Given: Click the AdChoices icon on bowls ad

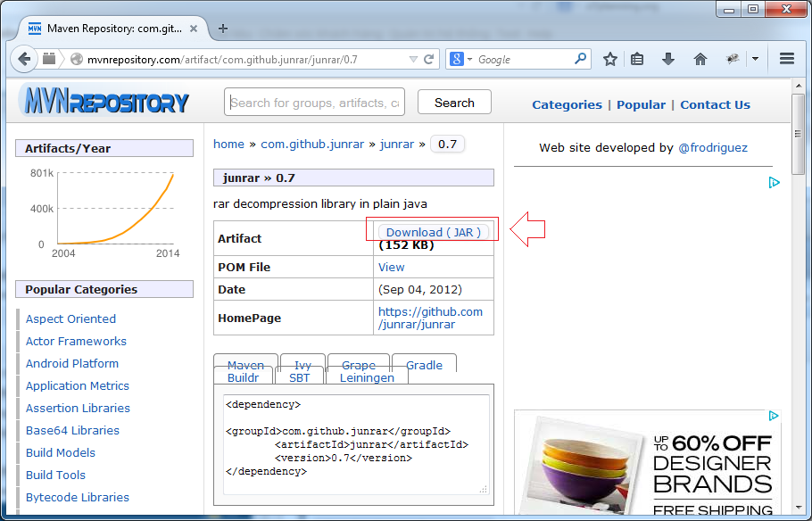Looking at the screenshot, I should coord(775,416).
